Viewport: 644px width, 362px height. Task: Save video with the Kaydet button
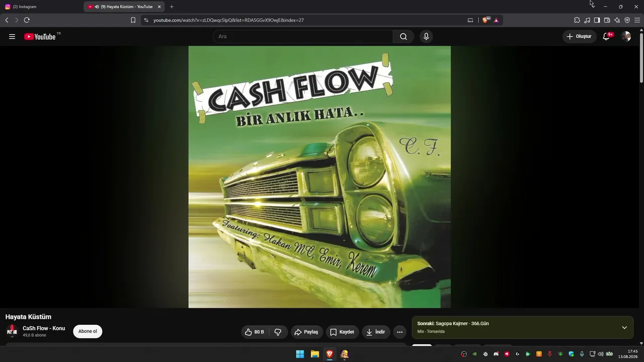[x=342, y=332]
